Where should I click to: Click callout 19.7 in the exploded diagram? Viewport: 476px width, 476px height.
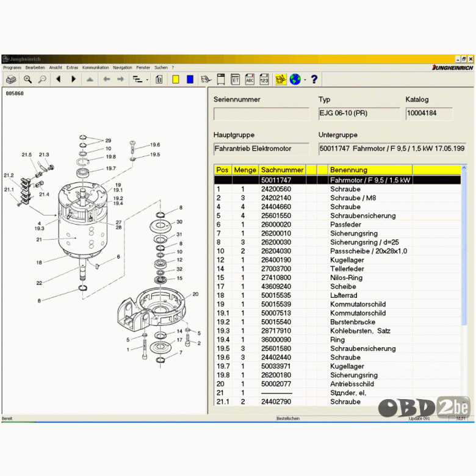coord(111,168)
